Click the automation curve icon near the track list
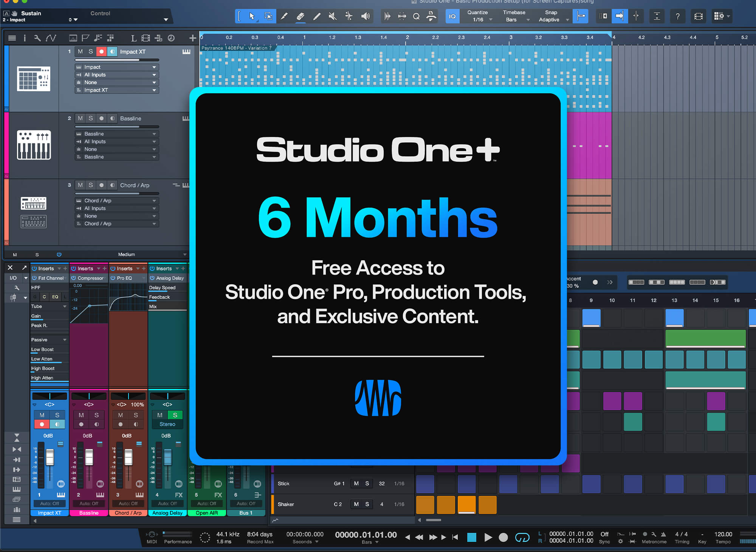 coord(51,38)
